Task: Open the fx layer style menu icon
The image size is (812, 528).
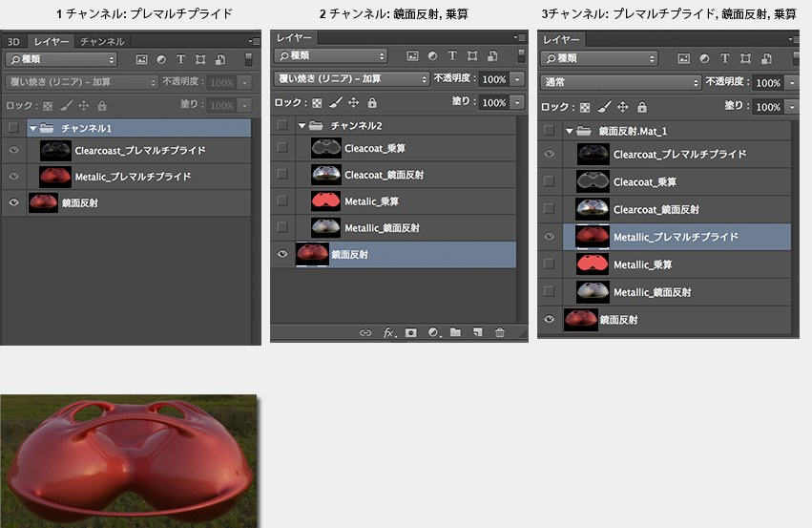Action: pos(388,332)
